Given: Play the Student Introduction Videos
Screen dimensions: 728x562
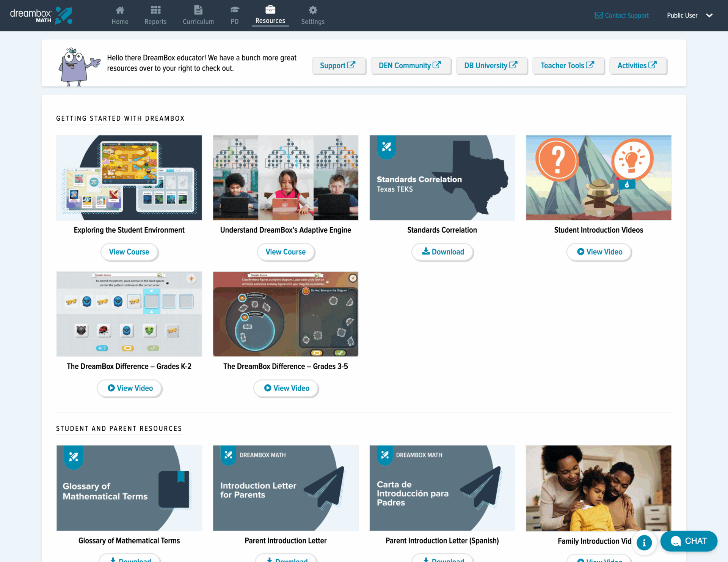Looking at the screenshot, I should tap(599, 252).
